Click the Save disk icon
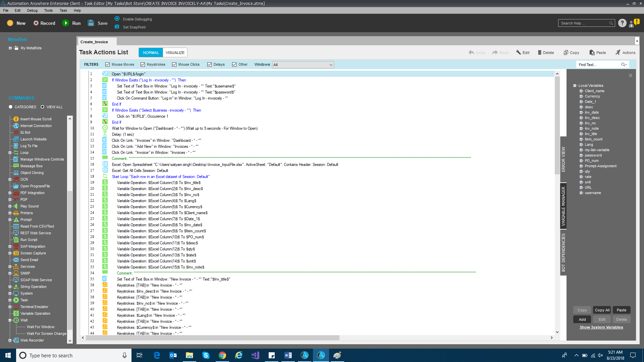Screen dimensions: 644x362 coord(91,23)
